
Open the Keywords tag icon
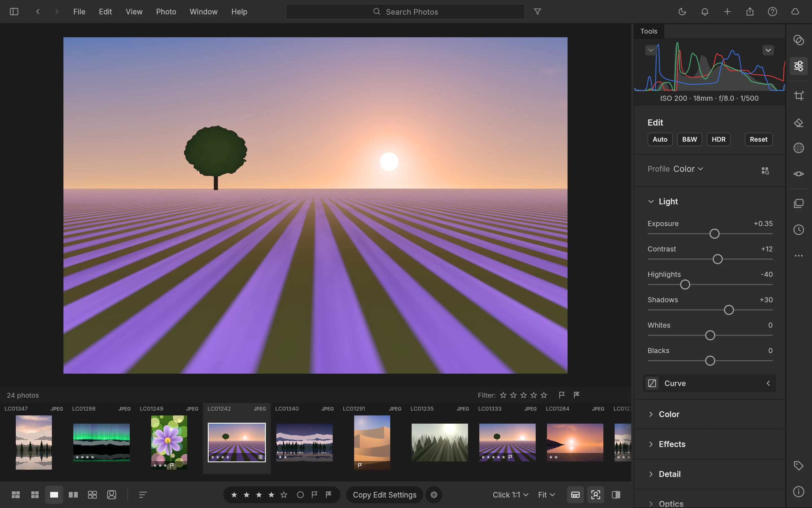point(798,465)
